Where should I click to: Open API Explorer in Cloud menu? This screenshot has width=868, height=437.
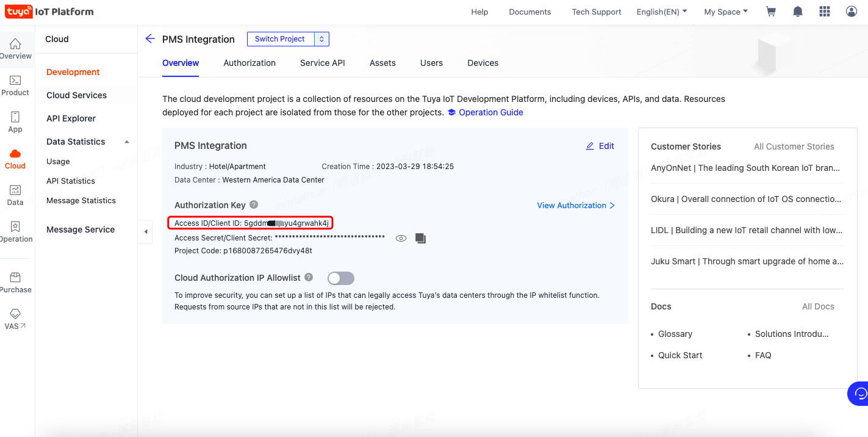pos(71,118)
